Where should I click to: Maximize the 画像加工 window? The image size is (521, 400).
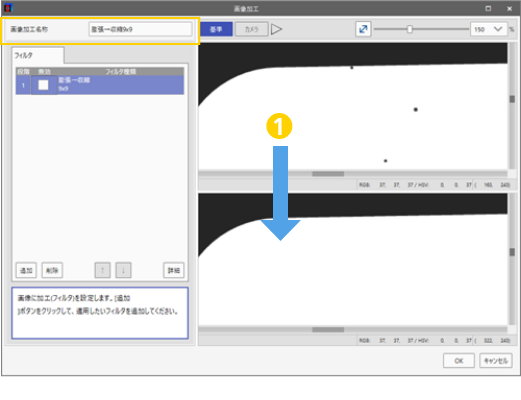click(x=488, y=9)
